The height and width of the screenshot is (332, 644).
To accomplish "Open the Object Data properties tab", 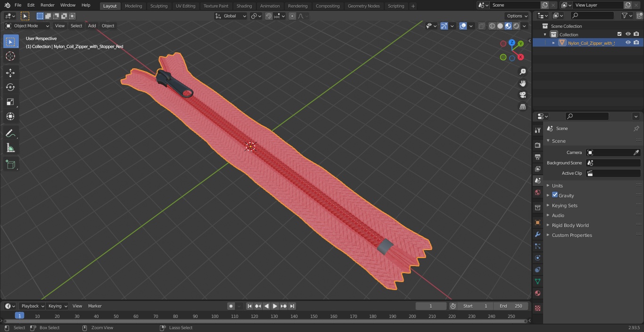I will tap(537, 281).
